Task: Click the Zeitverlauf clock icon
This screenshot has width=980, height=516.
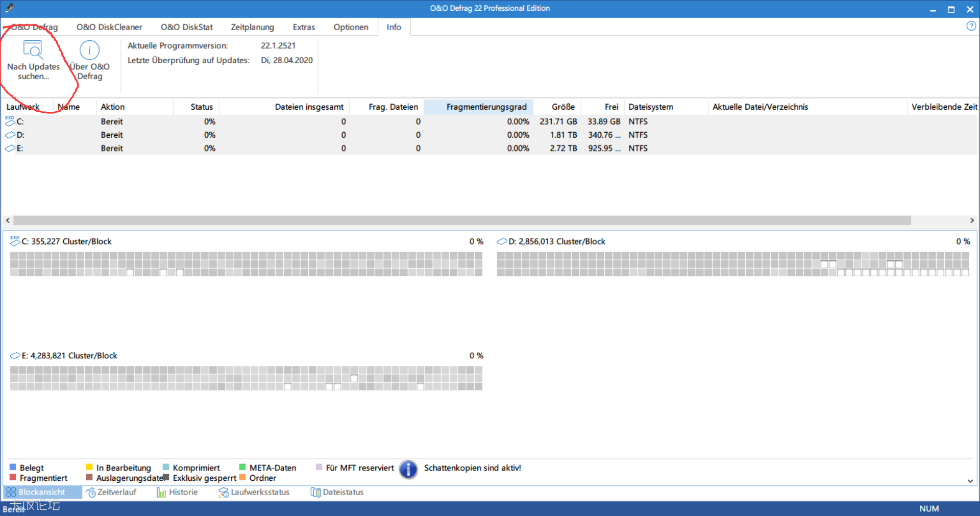Action: pos(91,493)
